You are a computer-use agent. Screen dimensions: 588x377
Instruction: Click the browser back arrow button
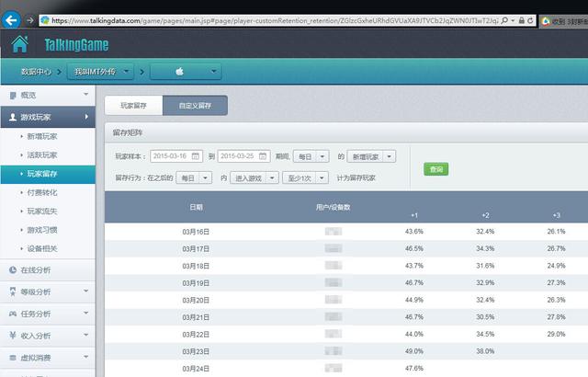pyautogui.click(x=11, y=20)
